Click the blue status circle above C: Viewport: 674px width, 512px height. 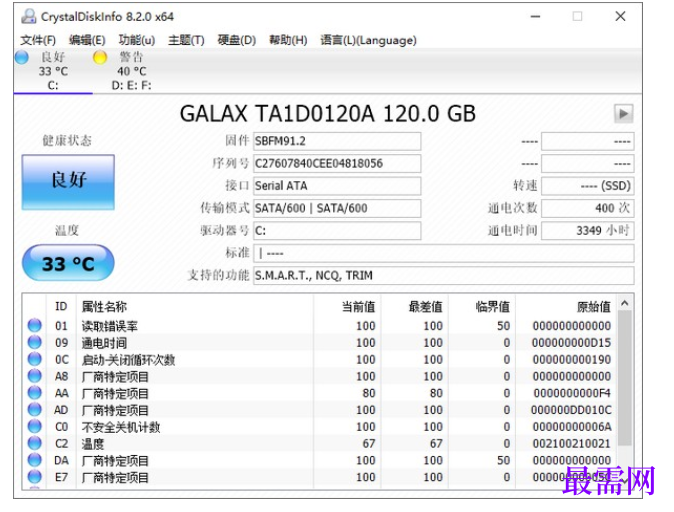coord(21,57)
